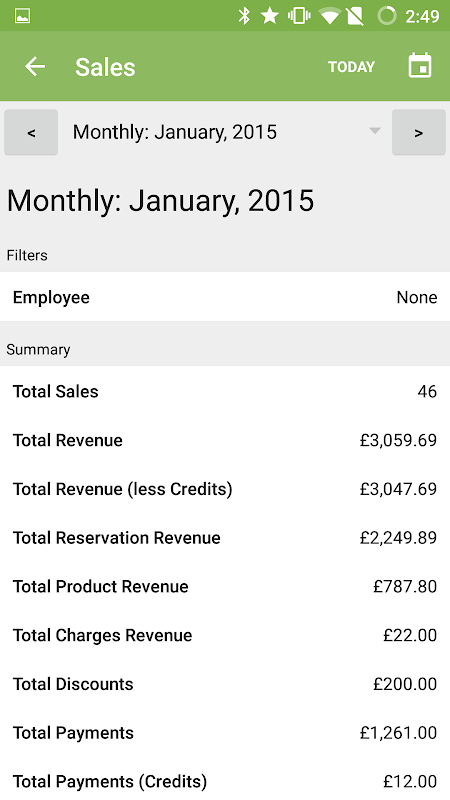Viewport: 450px width, 800px height.
Task: Tap the Total Product Revenue row
Action: (225, 586)
